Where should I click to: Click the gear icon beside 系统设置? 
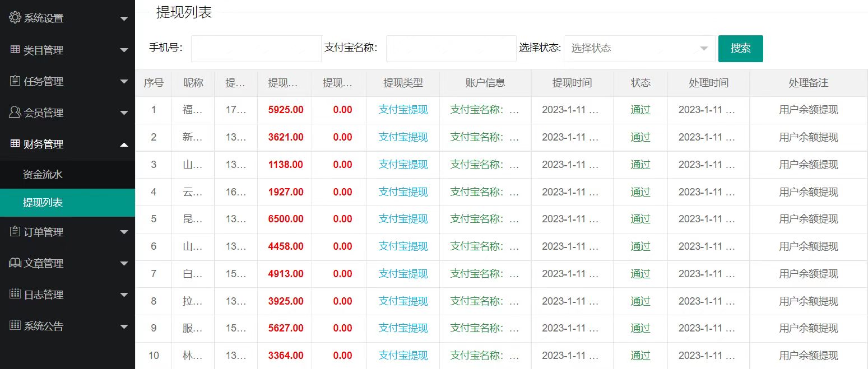tap(15, 18)
